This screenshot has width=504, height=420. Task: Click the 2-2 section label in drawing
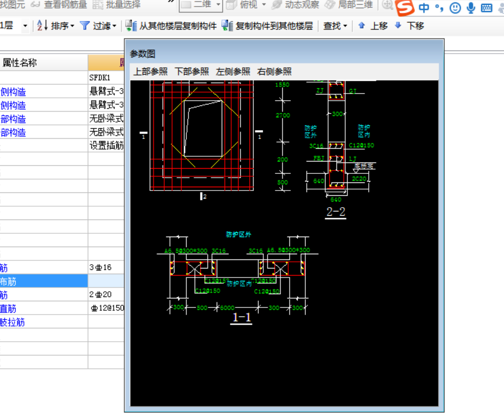(335, 212)
